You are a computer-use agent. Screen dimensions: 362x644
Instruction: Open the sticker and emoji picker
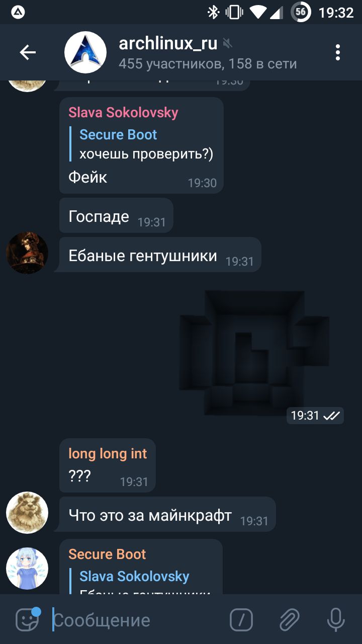click(x=28, y=619)
